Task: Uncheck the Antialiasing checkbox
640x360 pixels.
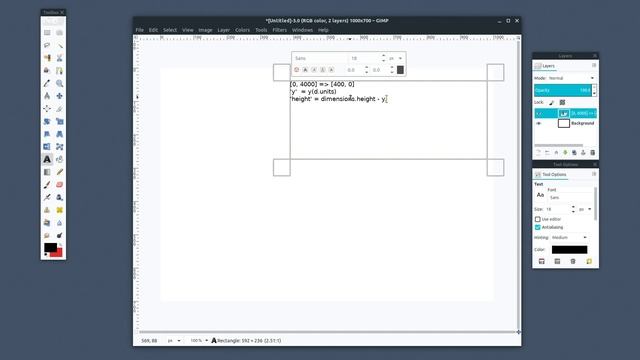Action: 538,227
